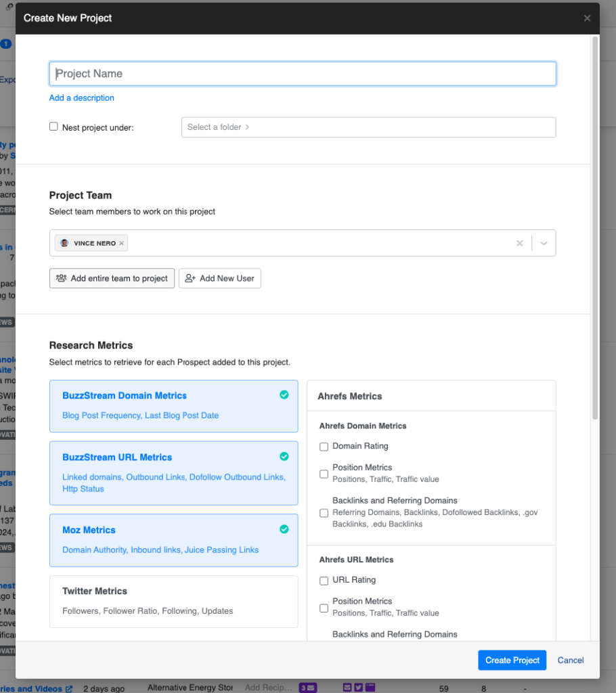Toggle BuzzStream URL Metrics card checkmark
Screen dimensions: 616x693
click(x=284, y=457)
